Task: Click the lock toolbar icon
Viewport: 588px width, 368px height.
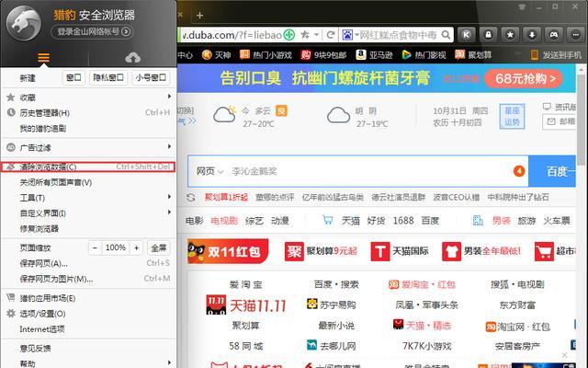Action: [488, 35]
